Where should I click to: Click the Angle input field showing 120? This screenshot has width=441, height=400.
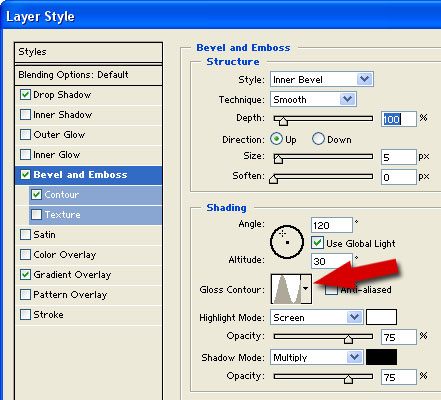pyautogui.click(x=332, y=225)
